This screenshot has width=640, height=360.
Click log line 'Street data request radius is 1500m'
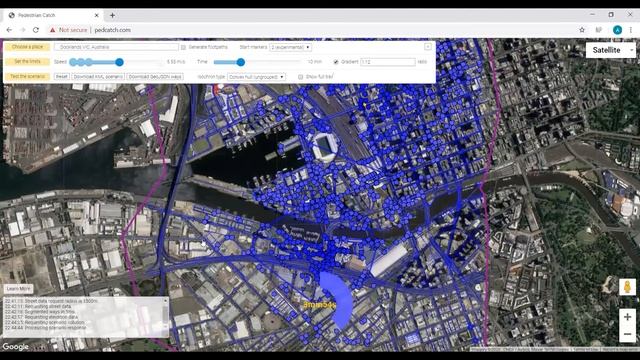[51, 301]
